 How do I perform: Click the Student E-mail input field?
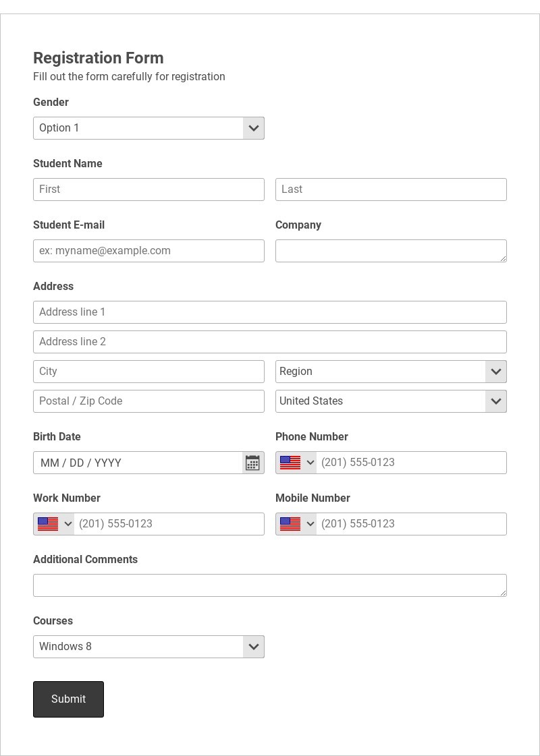pyautogui.click(x=148, y=251)
